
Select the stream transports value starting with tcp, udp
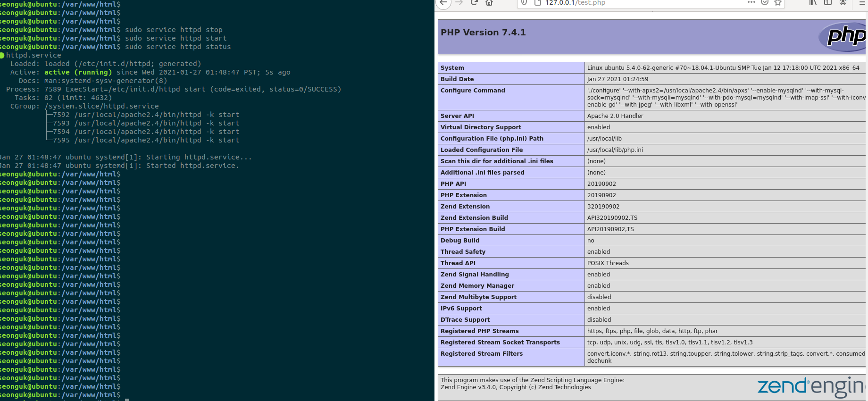pyautogui.click(x=670, y=343)
